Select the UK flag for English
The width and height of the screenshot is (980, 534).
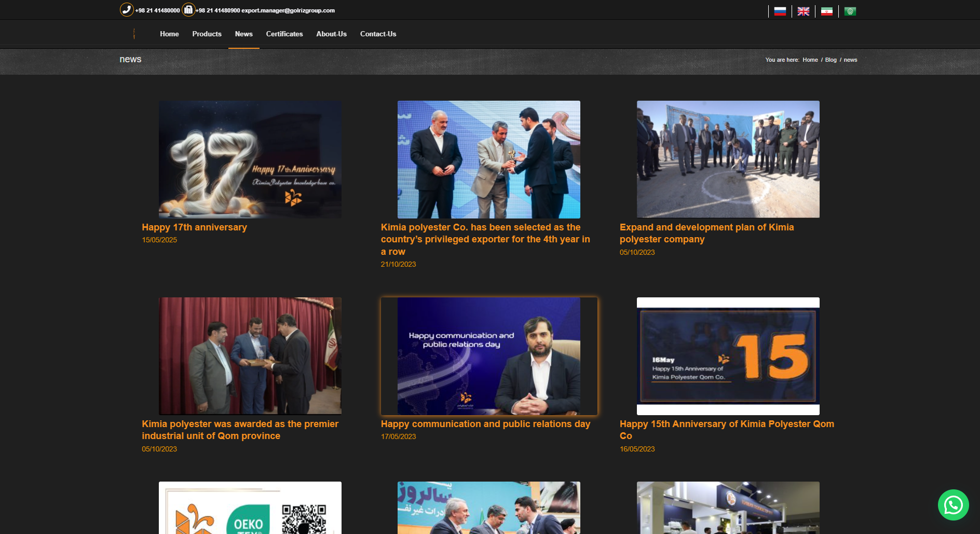tap(803, 11)
